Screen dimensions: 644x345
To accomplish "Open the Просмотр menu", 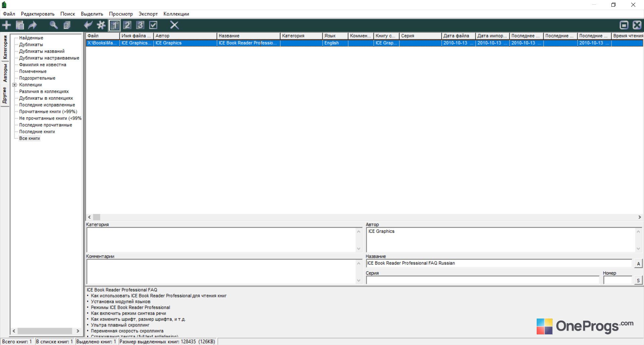I will tap(121, 14).
